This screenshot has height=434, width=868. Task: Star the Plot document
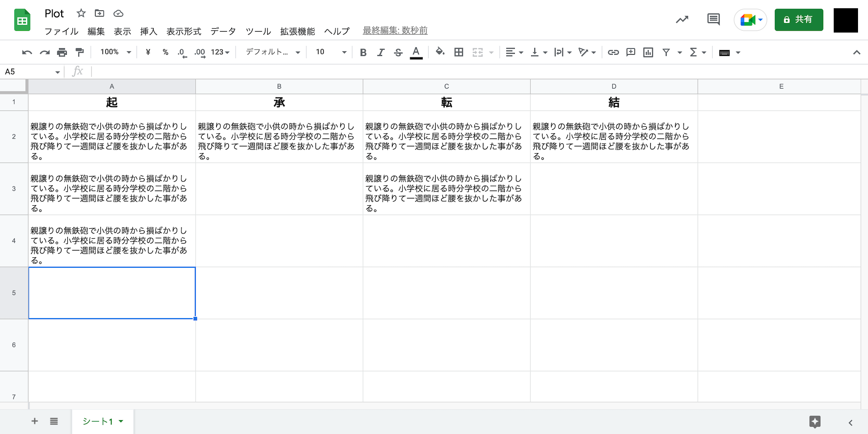tap(81, 13)
